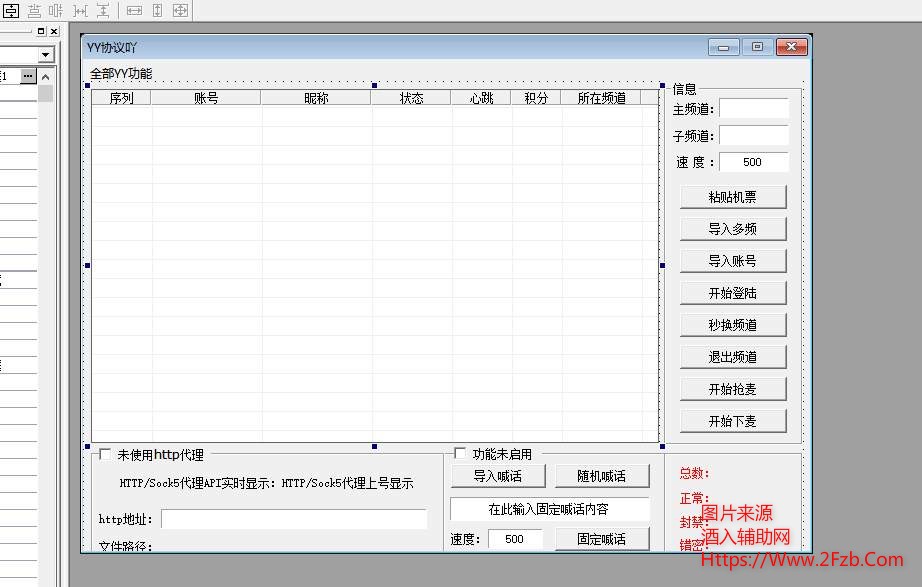Click the 主频道: label
The width and height of the screenshot is (922, 587).
694,109
